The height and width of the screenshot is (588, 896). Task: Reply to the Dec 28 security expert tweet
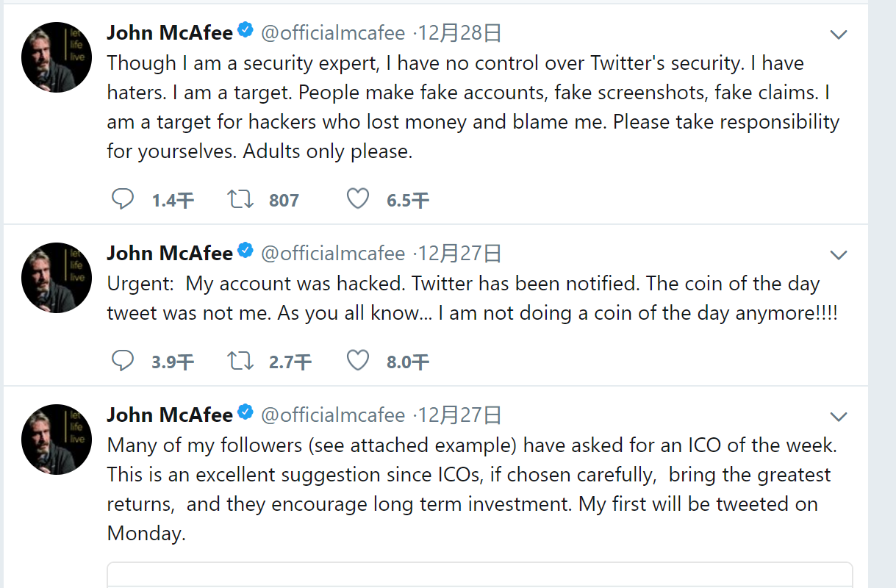[x=123, y=199]
